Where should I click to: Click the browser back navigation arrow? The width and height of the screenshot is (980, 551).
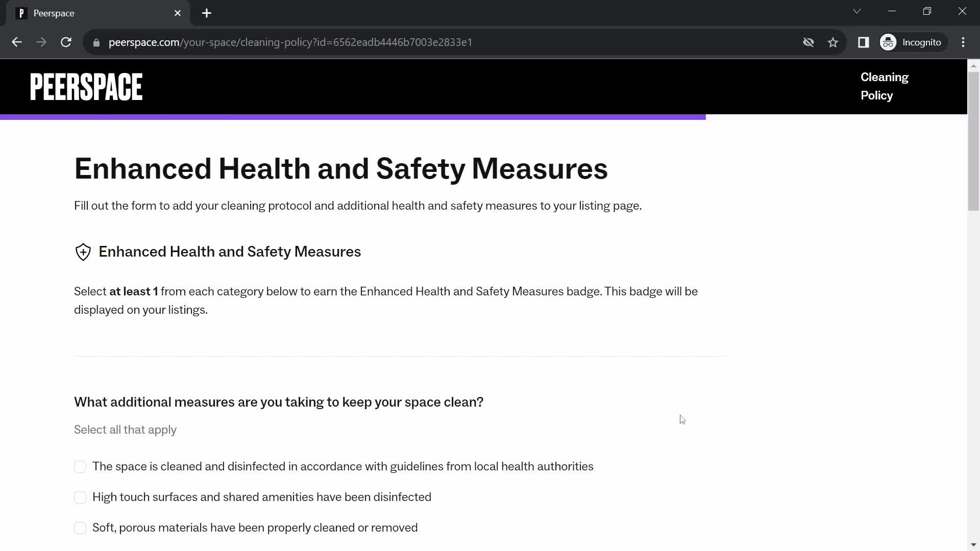[16, 42]
